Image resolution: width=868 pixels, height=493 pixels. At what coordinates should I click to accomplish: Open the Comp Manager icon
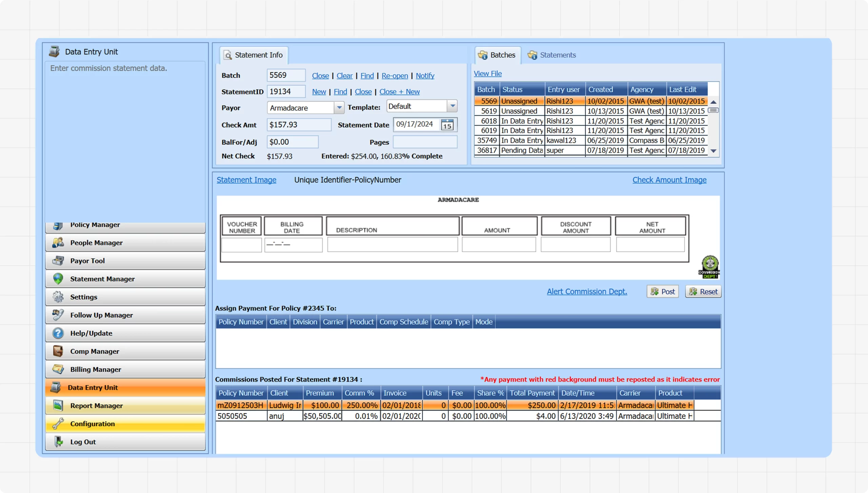[x=58, y=351]
